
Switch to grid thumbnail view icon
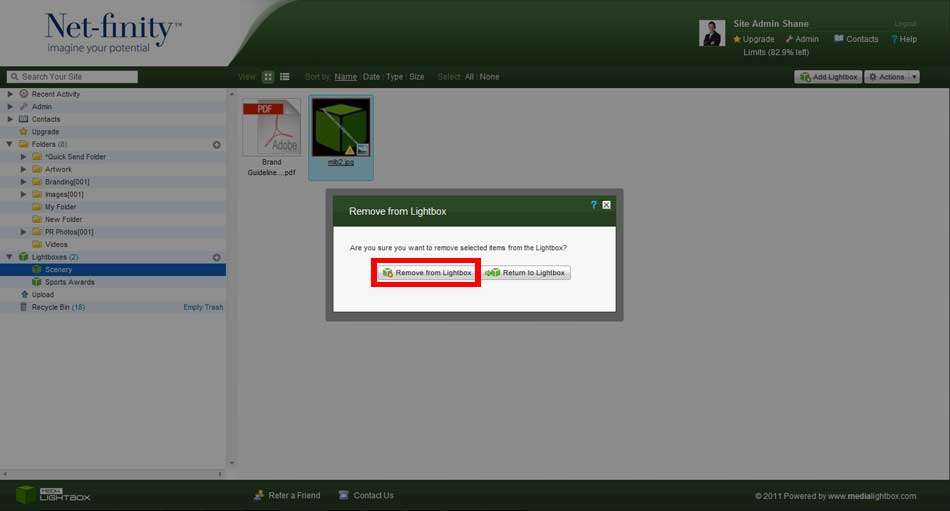point(268,77)
